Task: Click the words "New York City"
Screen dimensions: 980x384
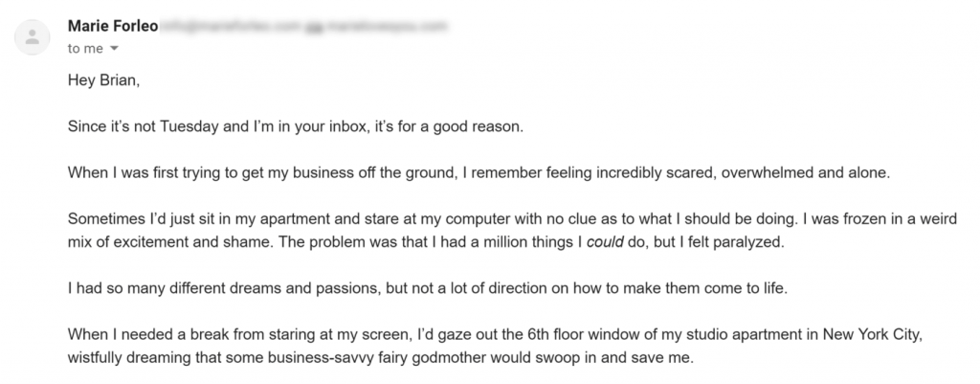Action: tap(871, 334)
